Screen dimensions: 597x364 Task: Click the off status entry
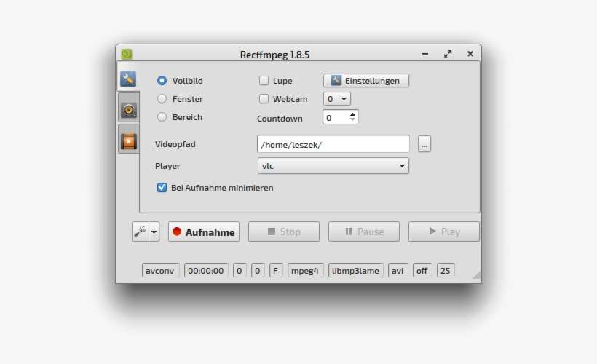(422, 270)
